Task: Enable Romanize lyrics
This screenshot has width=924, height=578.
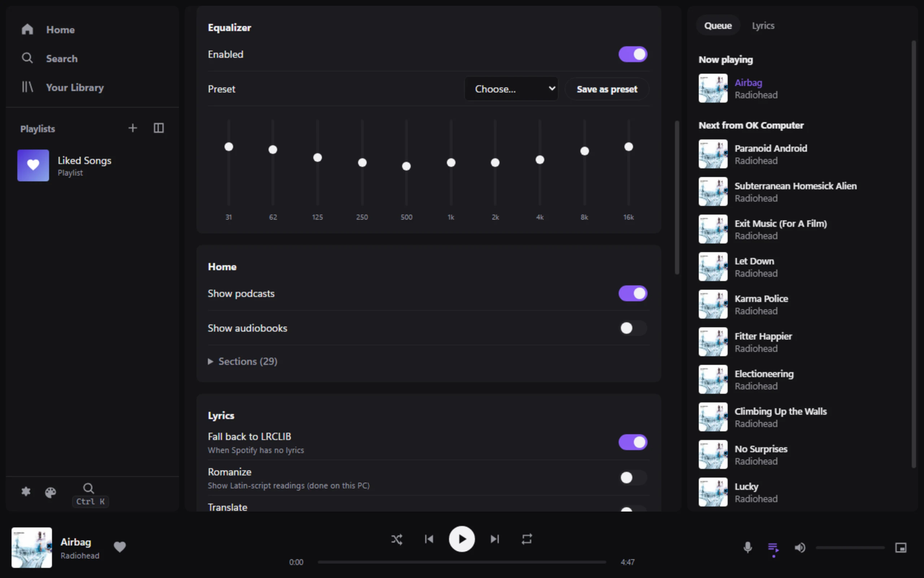Action: click(x=633, y=478)
